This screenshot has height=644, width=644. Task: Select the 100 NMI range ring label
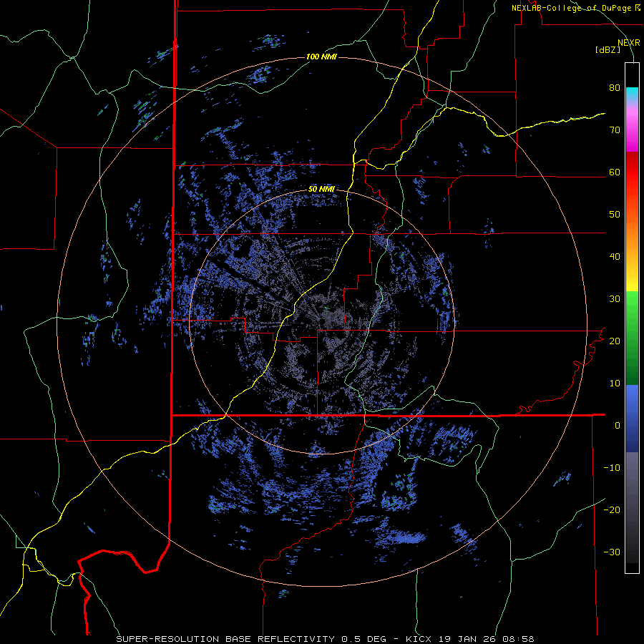pyautogui.click(x=321, y=57)
